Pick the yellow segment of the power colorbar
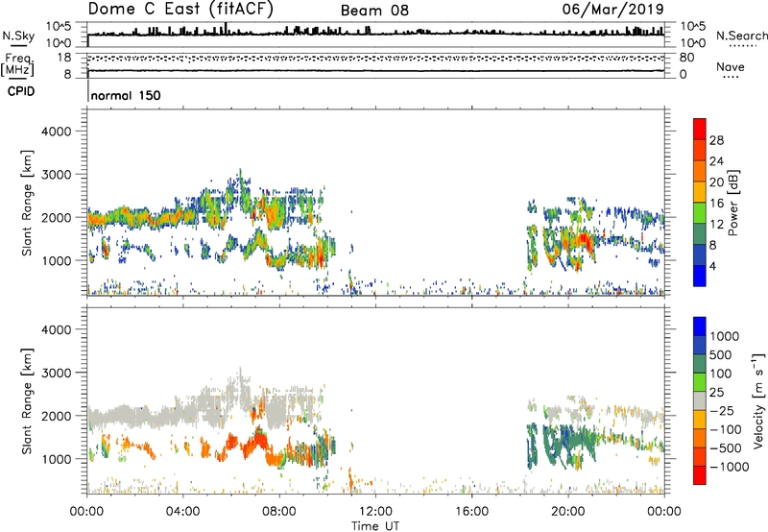This screenshot has height=532, width=768. [700, 191]
